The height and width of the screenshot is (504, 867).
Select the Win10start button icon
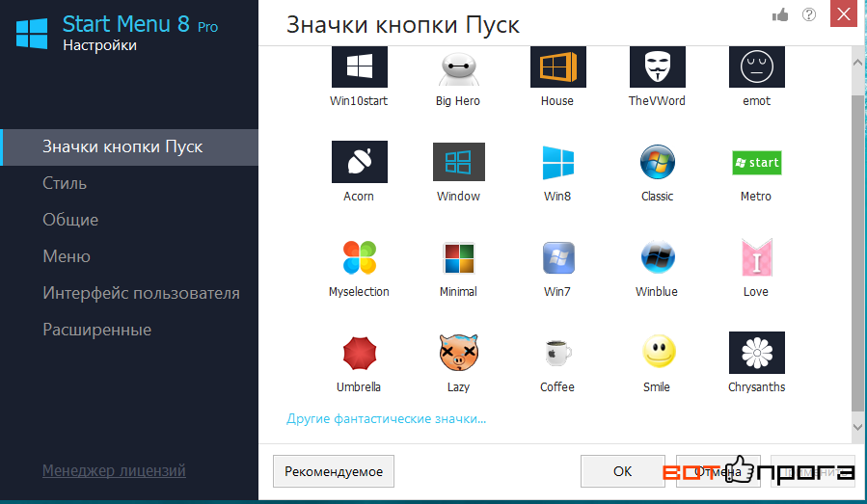click(360, 66)
